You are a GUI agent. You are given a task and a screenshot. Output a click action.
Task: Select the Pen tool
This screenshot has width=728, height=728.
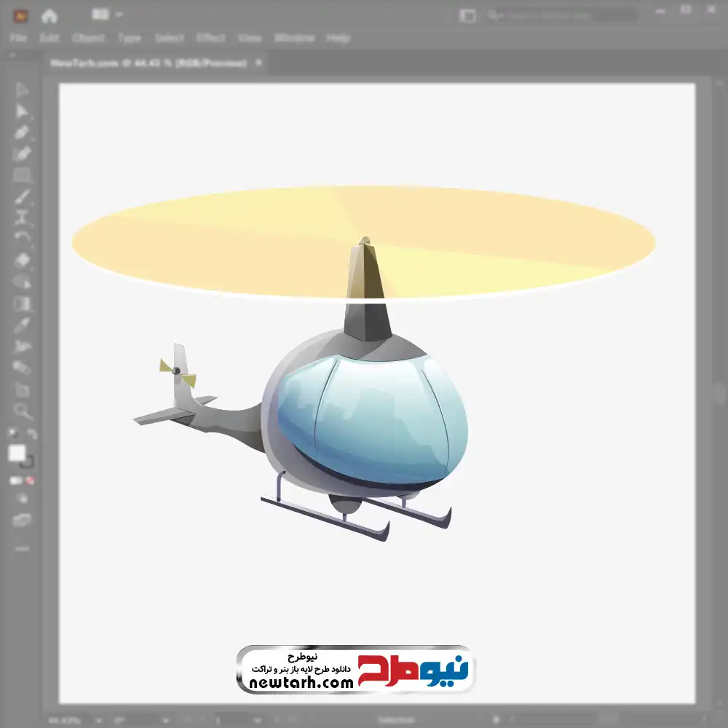click(22, 132)
